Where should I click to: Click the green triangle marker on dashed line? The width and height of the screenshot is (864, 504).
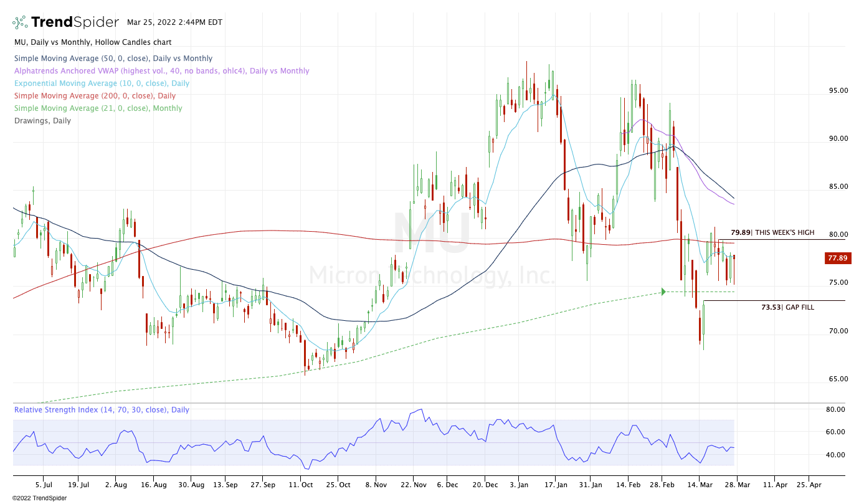pos(664,292)
